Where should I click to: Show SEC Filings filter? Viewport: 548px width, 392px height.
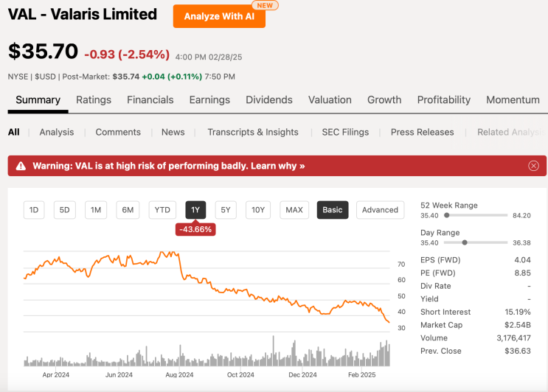tap(345, 133)
